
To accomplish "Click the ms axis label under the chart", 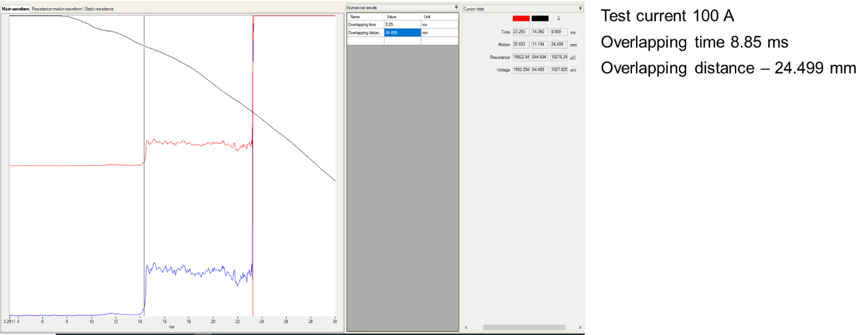I will click(x=172, y=327).
